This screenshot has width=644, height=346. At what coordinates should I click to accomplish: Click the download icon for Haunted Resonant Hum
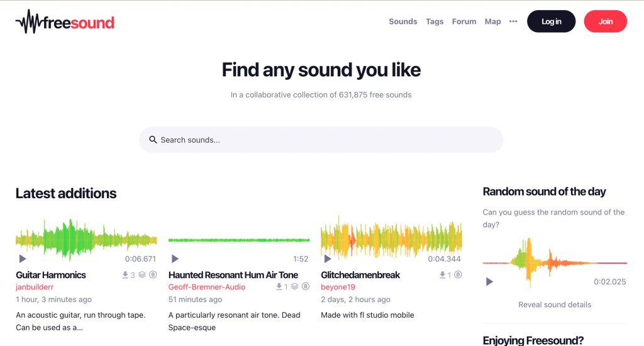[x=279, y=287]
